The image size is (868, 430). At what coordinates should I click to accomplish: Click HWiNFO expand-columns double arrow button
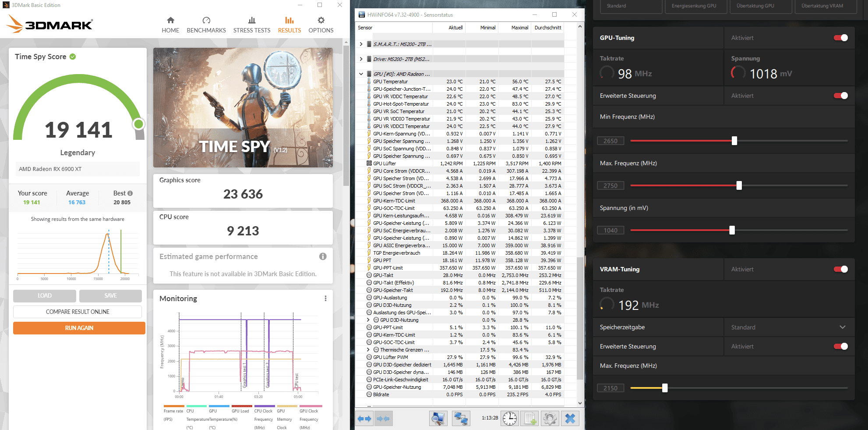pos(364,419)
